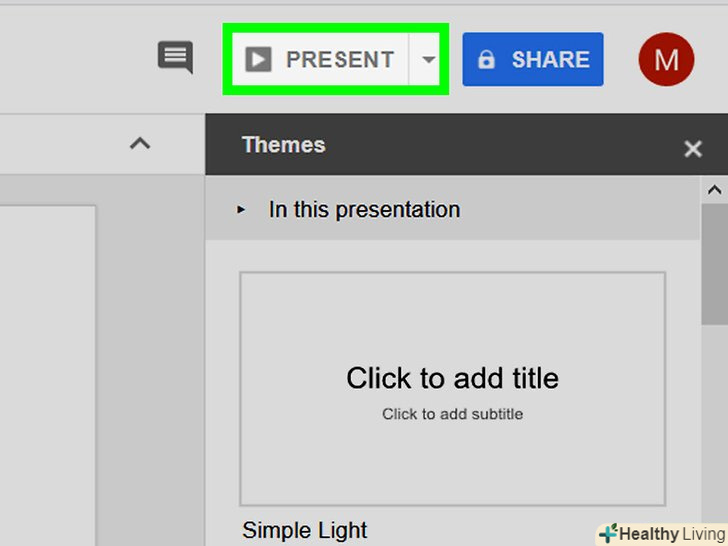The height and width of the screenshot is (546, 728).
Task: Click the lock icon on Share
Action: pos(487,60)
